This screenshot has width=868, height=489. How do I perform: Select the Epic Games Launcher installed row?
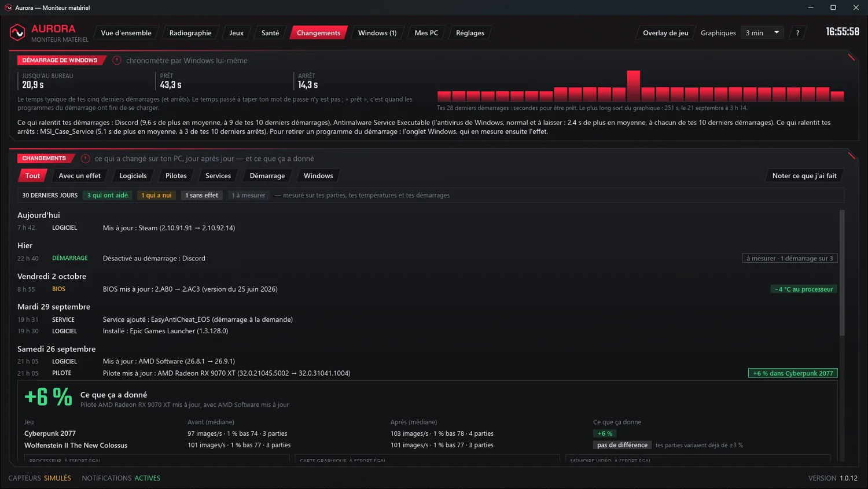coord(427,331)
